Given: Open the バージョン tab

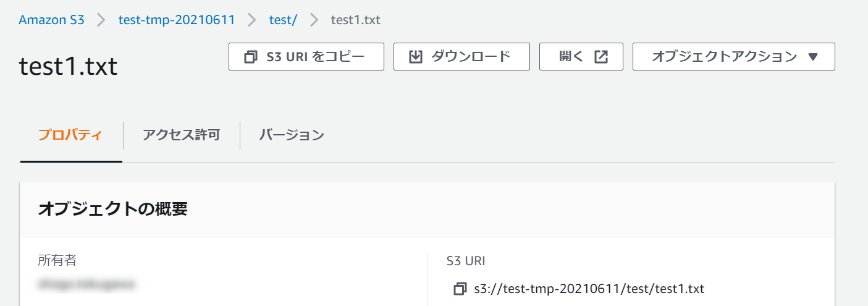Looking at the screenshot, I should click(292, 135).
